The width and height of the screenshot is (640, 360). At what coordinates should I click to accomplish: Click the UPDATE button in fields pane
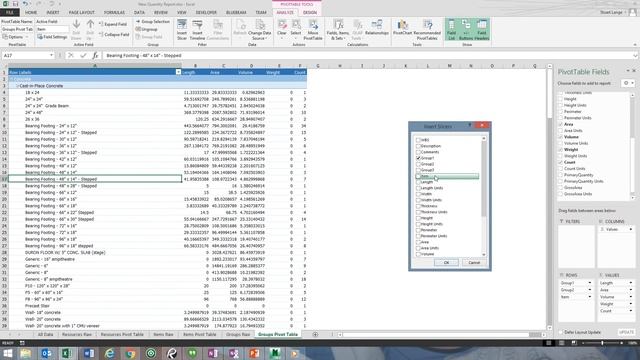(x=626, y=332)
